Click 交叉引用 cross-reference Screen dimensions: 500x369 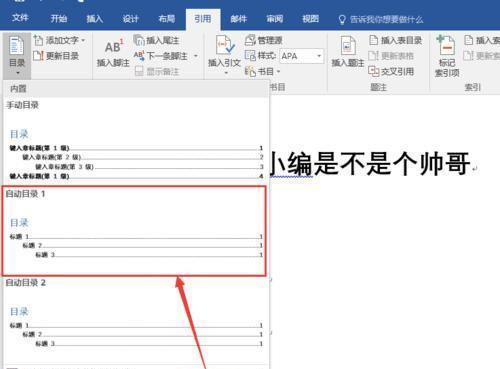pyautogui.click(x=391, y=71)
